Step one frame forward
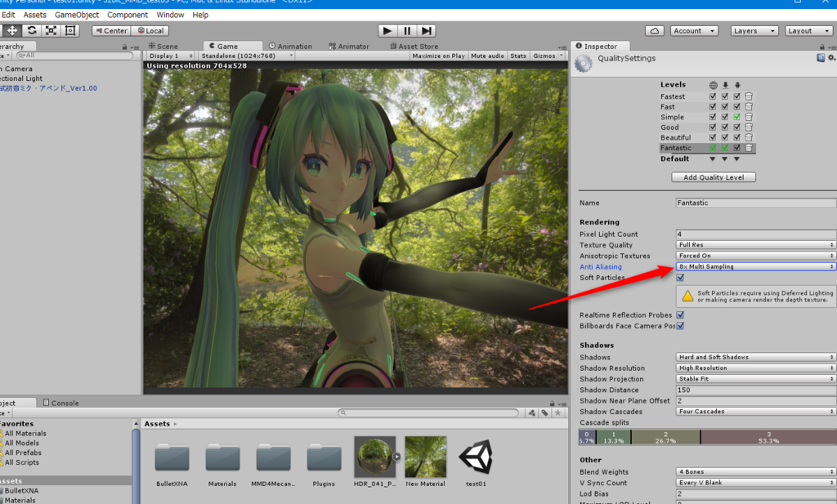Screen dimensions: 837x504 click(426, 31)
